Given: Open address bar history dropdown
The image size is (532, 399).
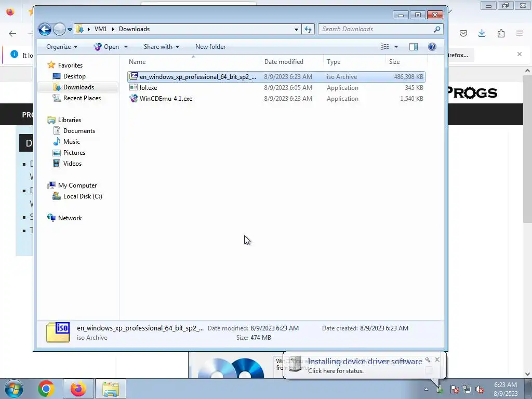Looking at the screenshot, I should (x=296, y=29).
